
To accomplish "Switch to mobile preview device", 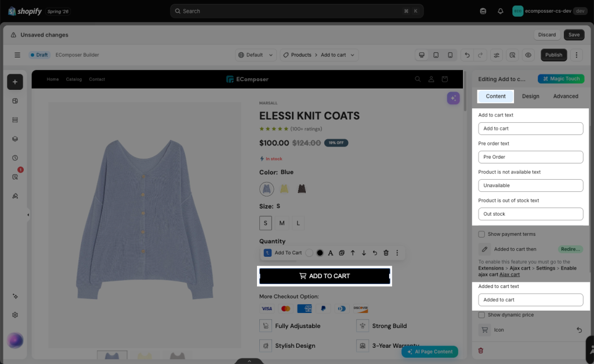I will point(450,55).
